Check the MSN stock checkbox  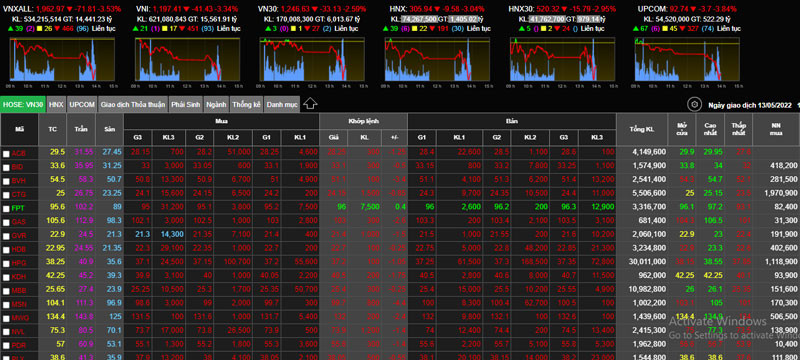click(6, 305)
